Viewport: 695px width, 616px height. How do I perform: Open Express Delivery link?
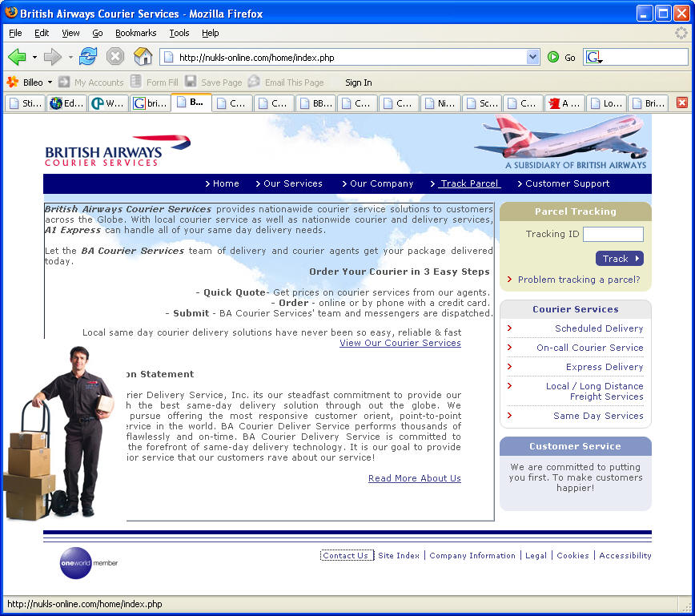click(x=605, y=367)
